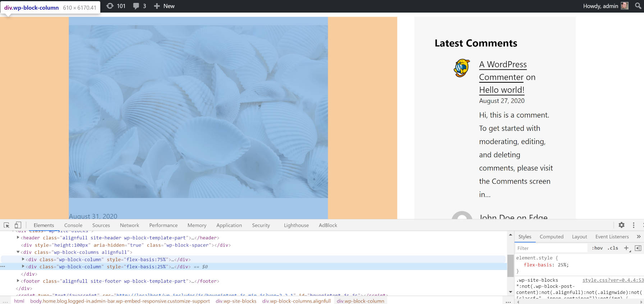Expand the header site-header element node
The height and width of the screenshot is (304, 644).
pos(18,238)
